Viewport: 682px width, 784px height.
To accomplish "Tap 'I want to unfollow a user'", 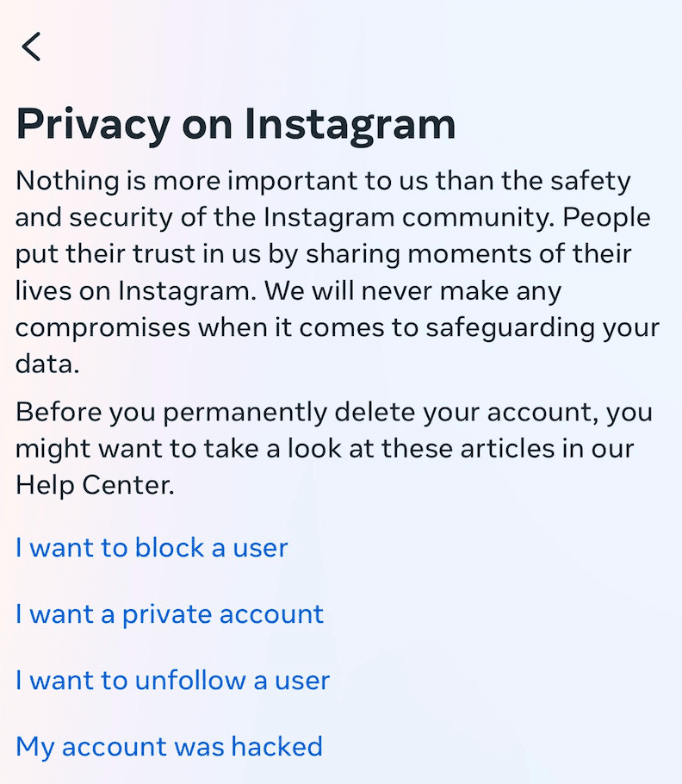I will coord(172,681).
